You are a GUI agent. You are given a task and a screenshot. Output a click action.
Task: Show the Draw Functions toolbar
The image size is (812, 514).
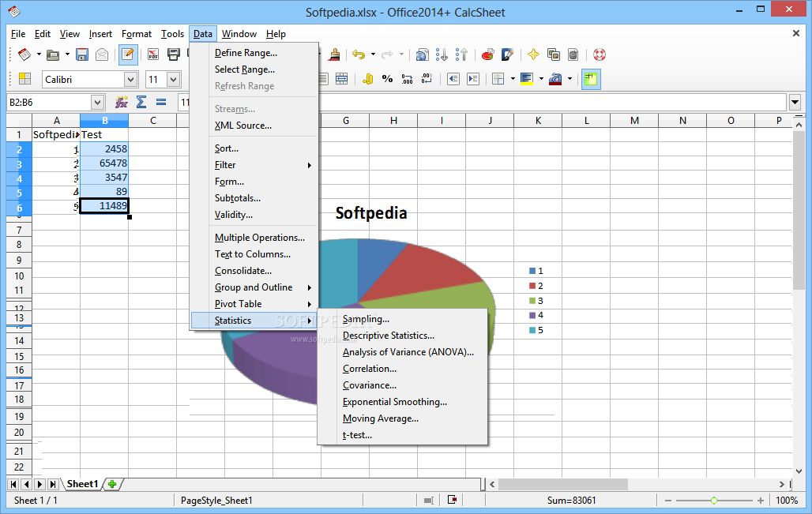click(x=507, y=54)
